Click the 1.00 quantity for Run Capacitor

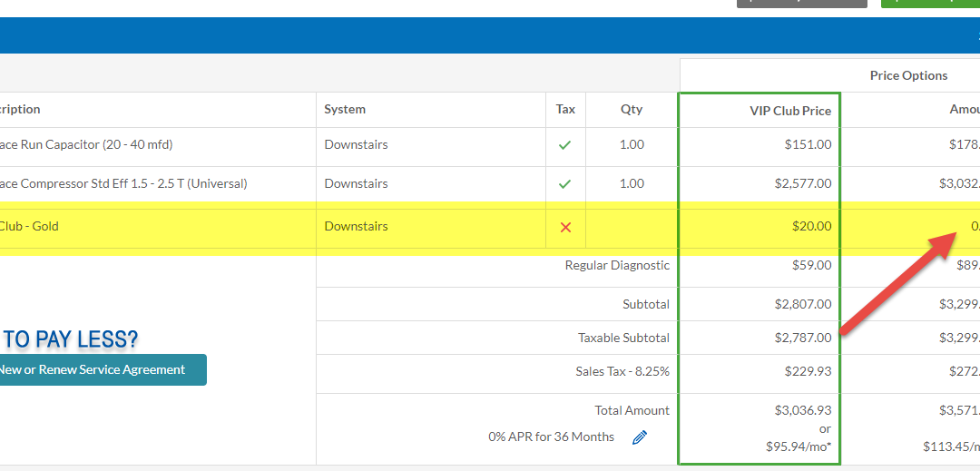[631, 145]
